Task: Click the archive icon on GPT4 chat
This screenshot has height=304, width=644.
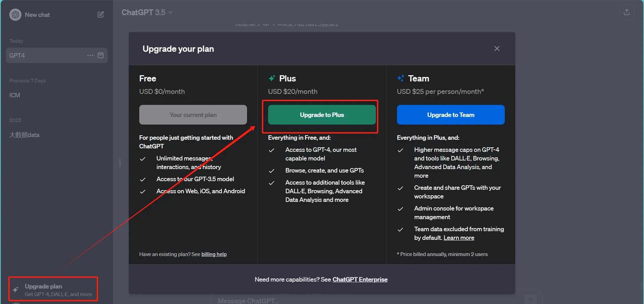Action: 101,55
